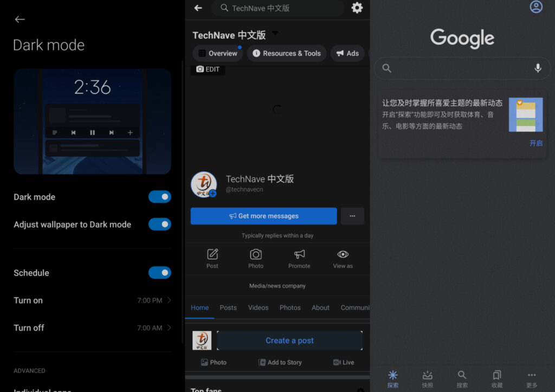This screenshot has width=555, height=392.
Task: Switch to the Photos tab
Action: click(290, 308)
